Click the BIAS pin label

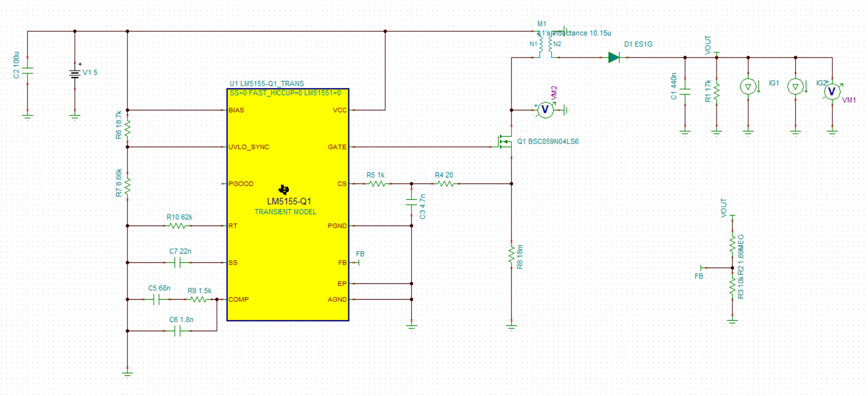pos(236,110)
